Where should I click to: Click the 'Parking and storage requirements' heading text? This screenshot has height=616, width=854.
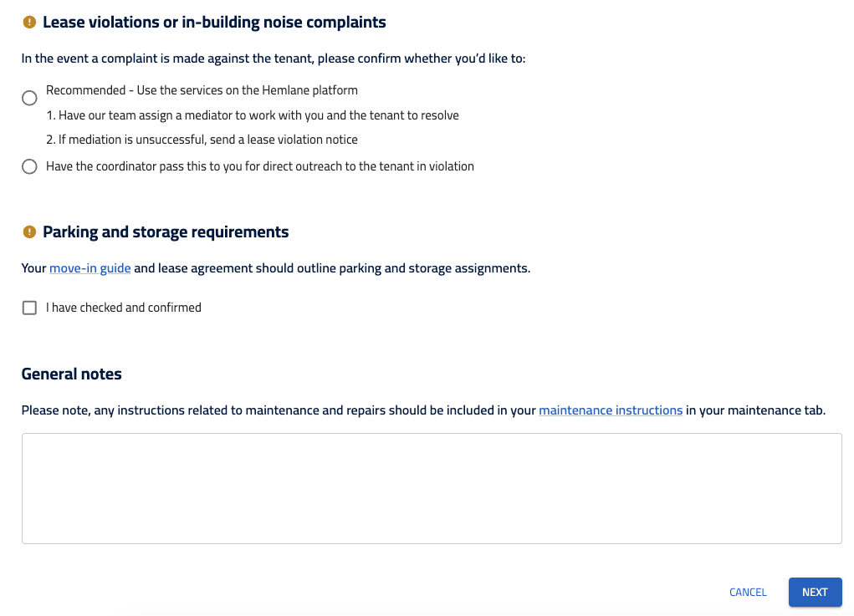[166, 232]
